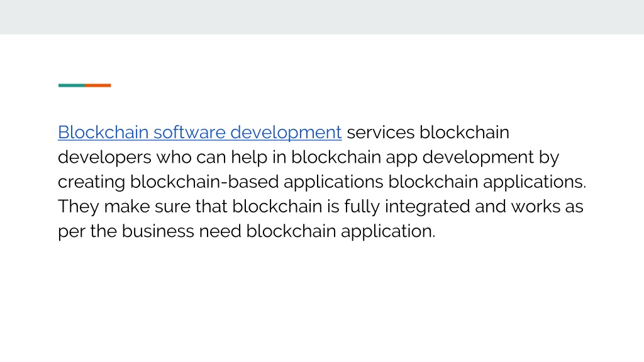644x362 pixels.
Task: Select the teal segment of accent line
Action: (72, 85)
